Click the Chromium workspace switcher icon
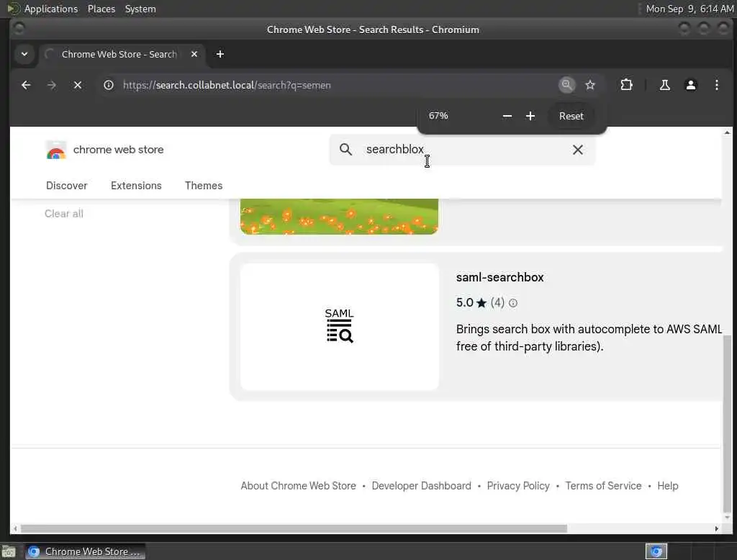 (656, 551)
